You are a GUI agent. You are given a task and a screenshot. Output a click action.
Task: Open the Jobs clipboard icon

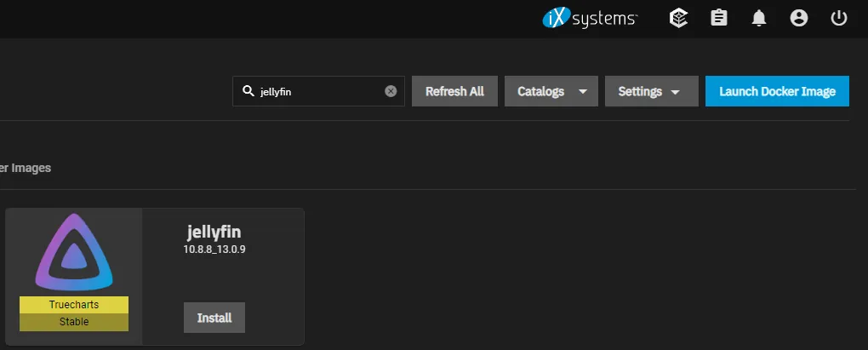tap(718, 18)
